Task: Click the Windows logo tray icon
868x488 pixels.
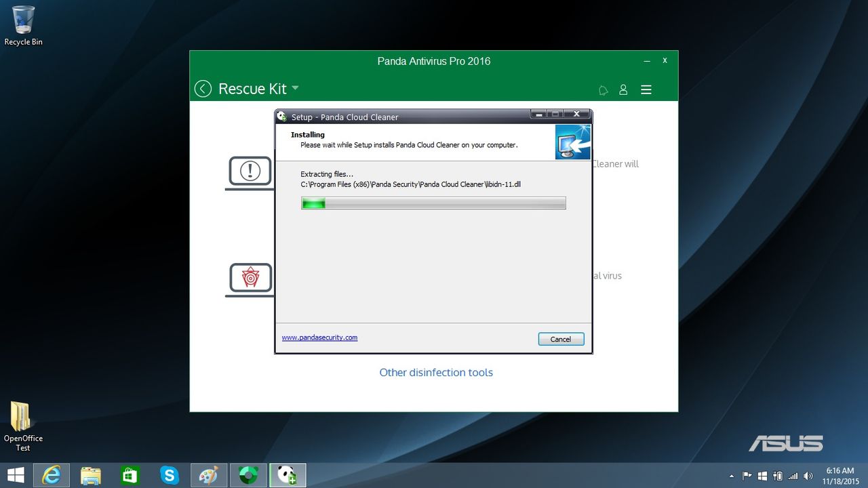Action: 762,476
